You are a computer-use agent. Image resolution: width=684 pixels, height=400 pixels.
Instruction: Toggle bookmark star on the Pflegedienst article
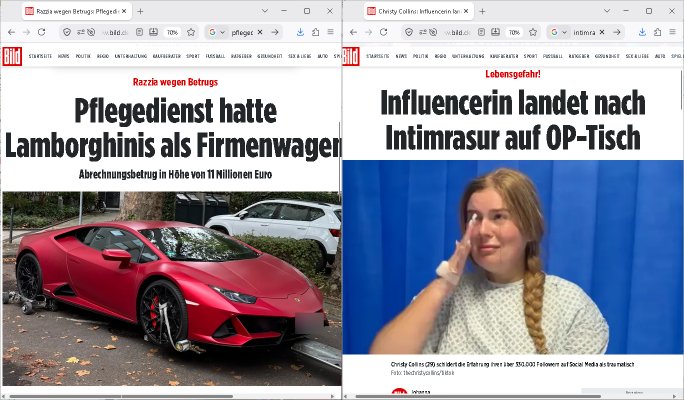pyautogui.click(x=191, y=32)
